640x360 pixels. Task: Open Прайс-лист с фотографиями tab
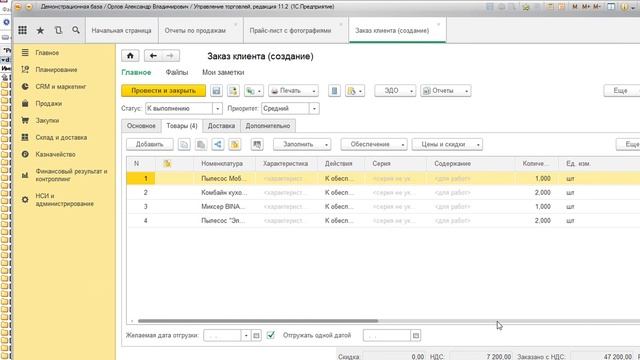[290, 31]
